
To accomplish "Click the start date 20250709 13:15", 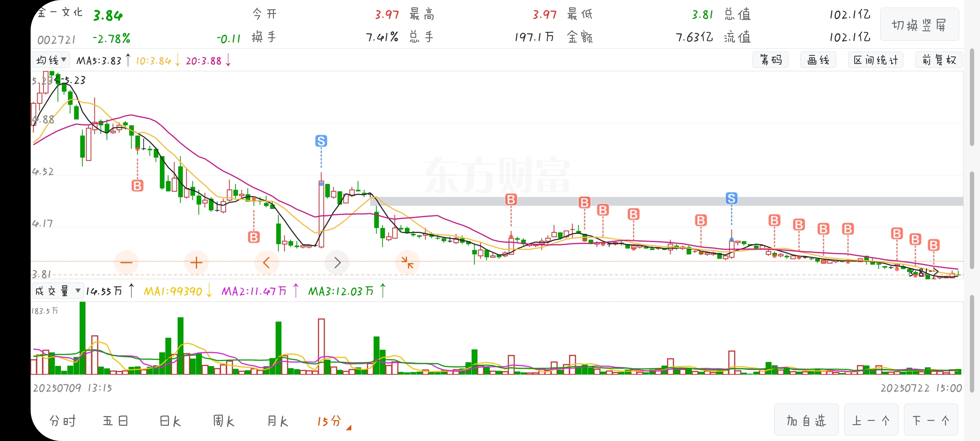I will (x=73, y=388).
